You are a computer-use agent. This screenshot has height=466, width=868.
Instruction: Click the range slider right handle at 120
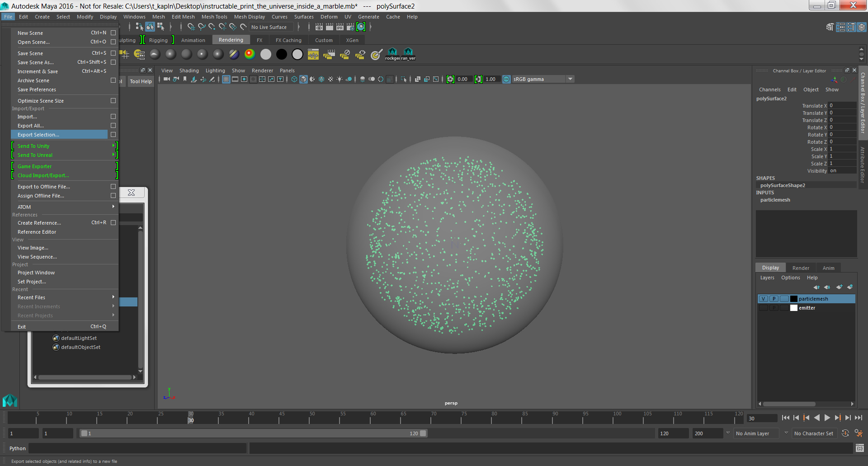[x=423, y=433]
